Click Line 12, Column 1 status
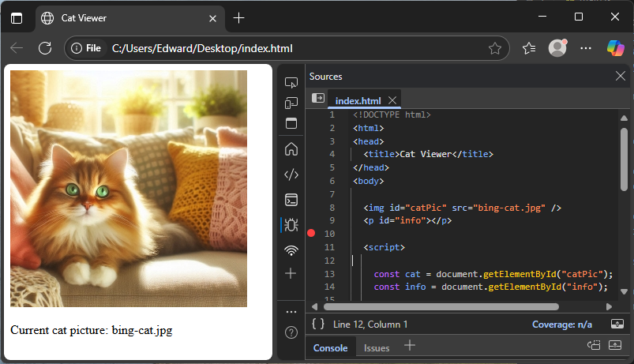Viewport: 634px width, 364px height. click(370, 325)
